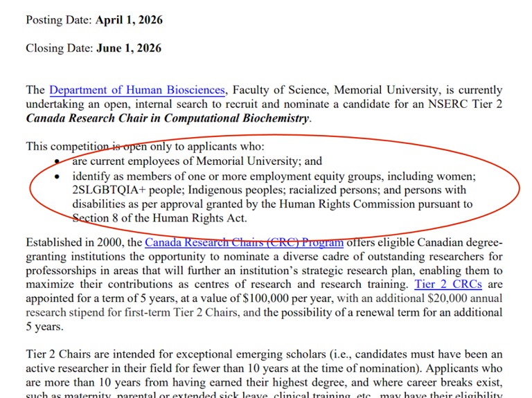Click the bullet before 'identify as members'
Image resolution: width=532 pixels, height=398 pixels.
(57, 177)
